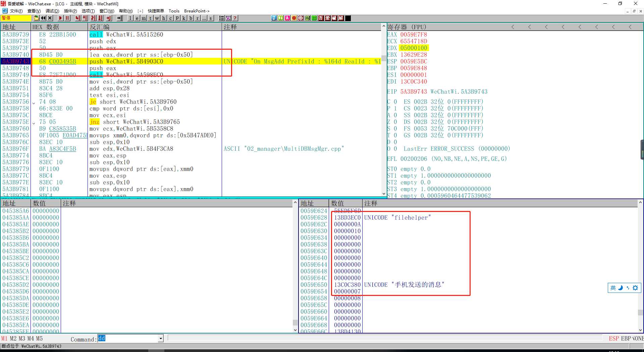Show source with the s button
The width and height of the screenshot is (644, 352).
click(211, 18)
